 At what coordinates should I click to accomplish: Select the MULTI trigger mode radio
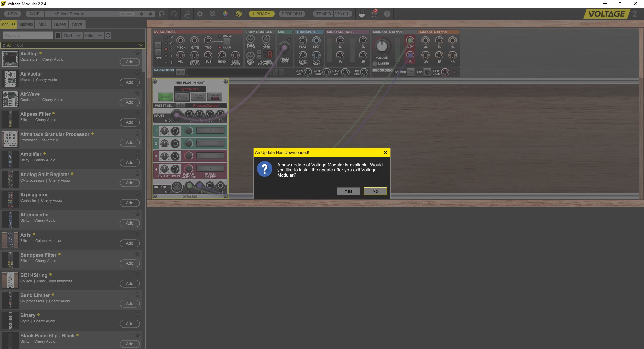(220, 47)
